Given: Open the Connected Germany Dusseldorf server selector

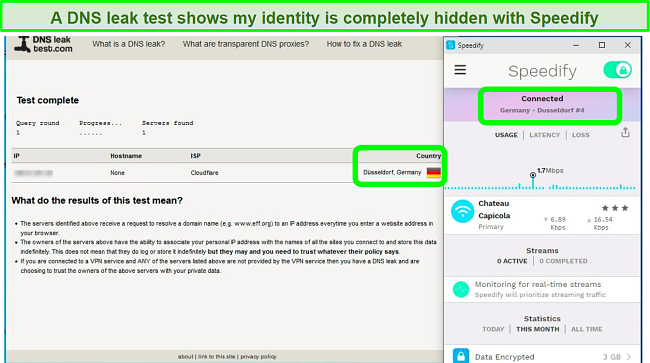Looking at the screenshot, I should (x=542, y=104).
